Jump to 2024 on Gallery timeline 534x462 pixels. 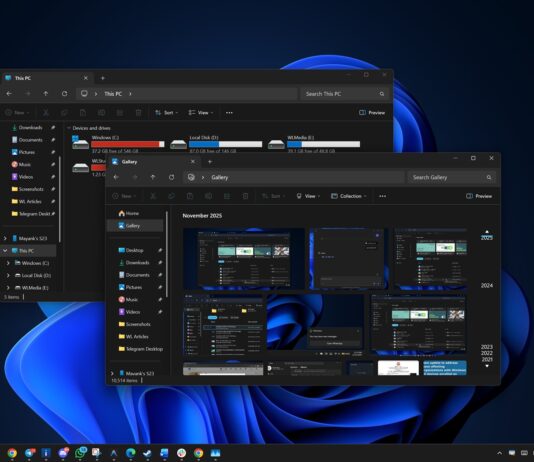pyautogui.click(x=487, y=285)
